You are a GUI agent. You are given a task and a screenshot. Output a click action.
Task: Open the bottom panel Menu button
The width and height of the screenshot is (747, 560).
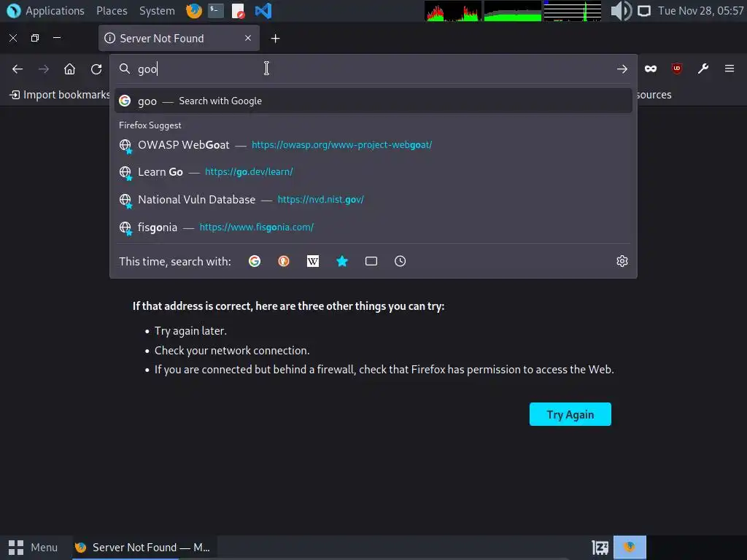click(33, 548)
